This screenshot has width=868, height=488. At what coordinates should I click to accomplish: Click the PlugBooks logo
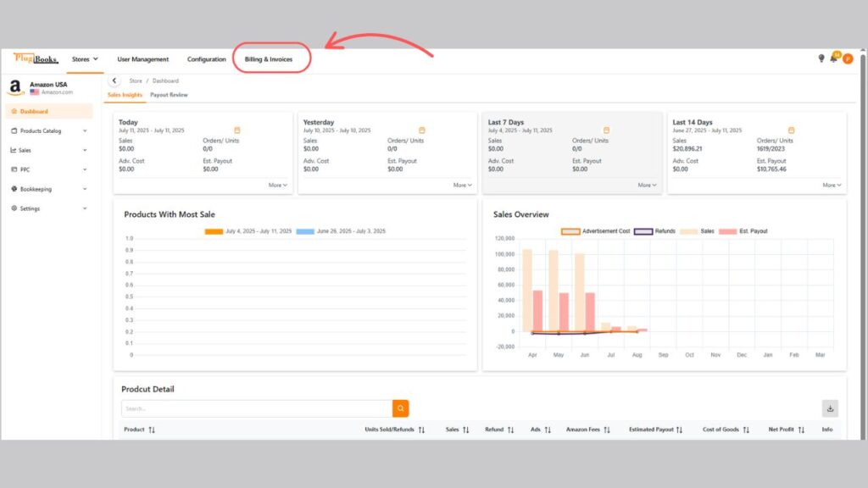click(36, 58)
